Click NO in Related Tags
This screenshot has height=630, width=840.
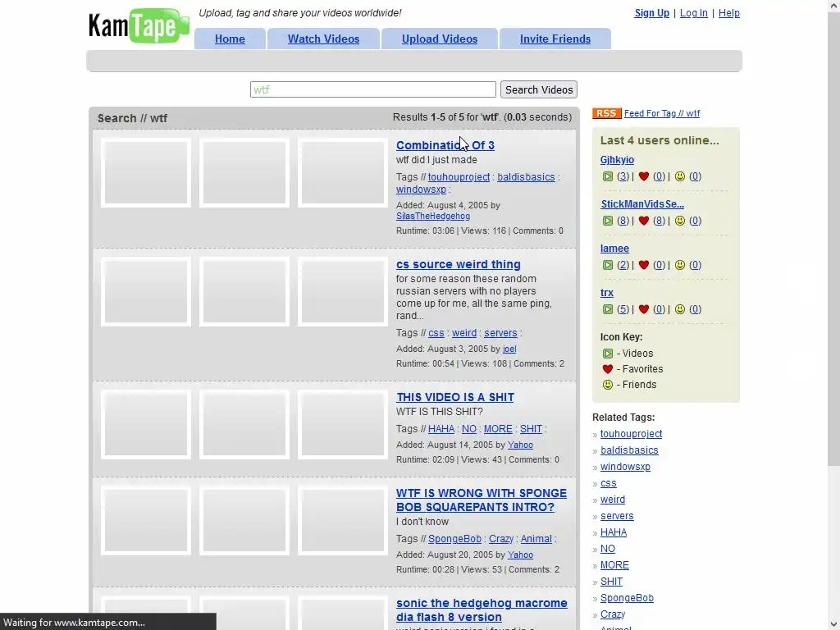tap(608, 549)
